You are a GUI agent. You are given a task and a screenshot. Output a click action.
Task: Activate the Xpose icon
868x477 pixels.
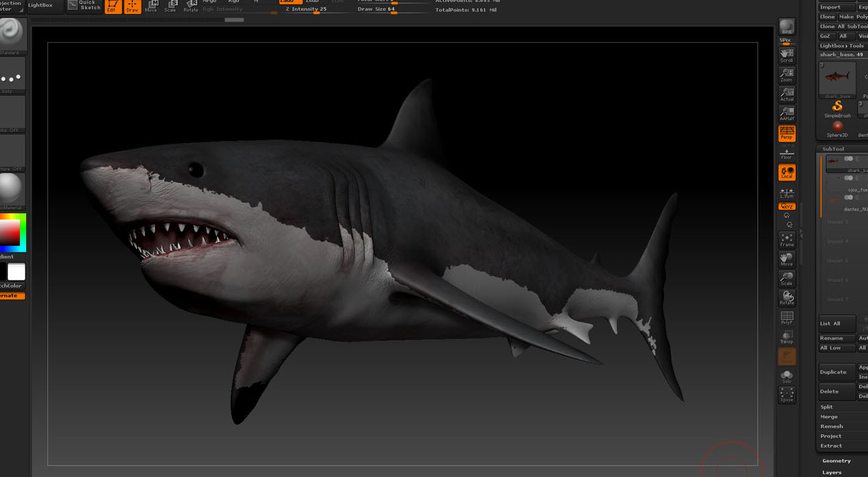pyautogui.click(x=787, y=395)
